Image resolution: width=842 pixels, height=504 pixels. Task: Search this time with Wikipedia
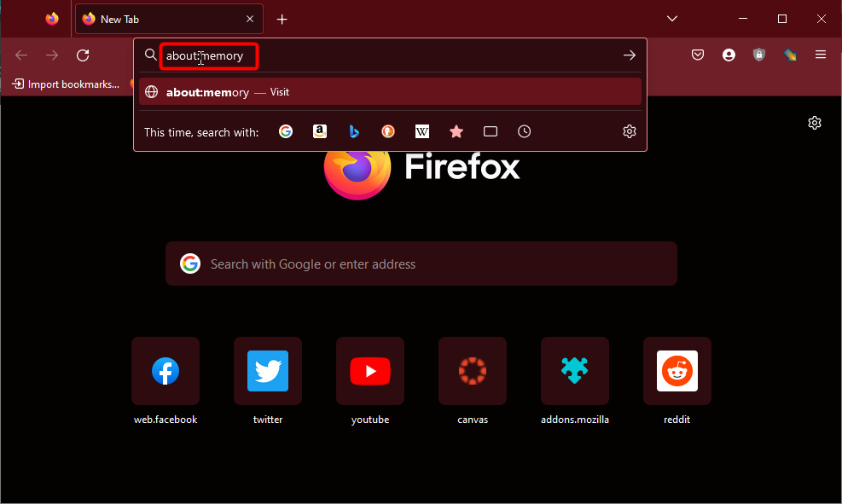tap(422, 131)
